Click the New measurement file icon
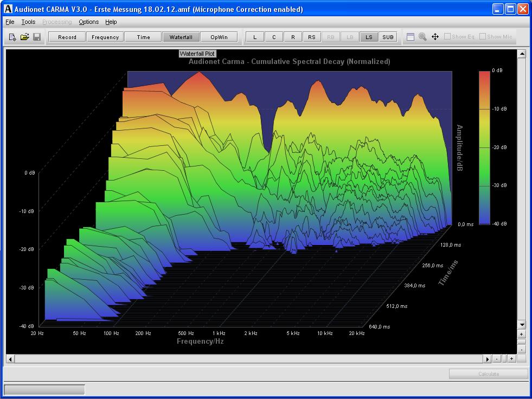Screen dimensions: 532x399 coord(12,37)
